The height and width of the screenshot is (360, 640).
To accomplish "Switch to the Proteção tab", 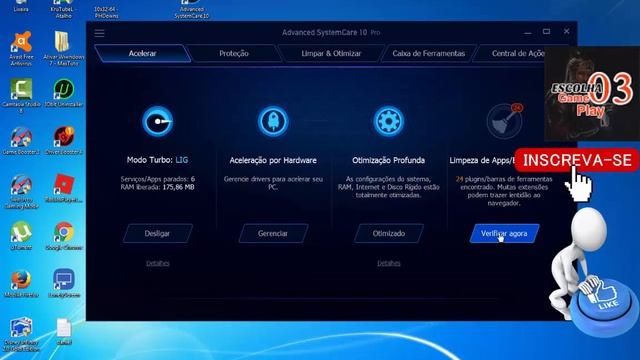I will [x=234, y=53].
